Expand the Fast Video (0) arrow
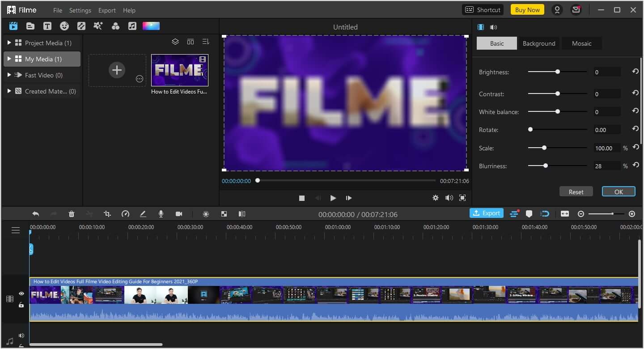Image resolution: width=644 pixels, height=349 pixels. coord(9,75)
